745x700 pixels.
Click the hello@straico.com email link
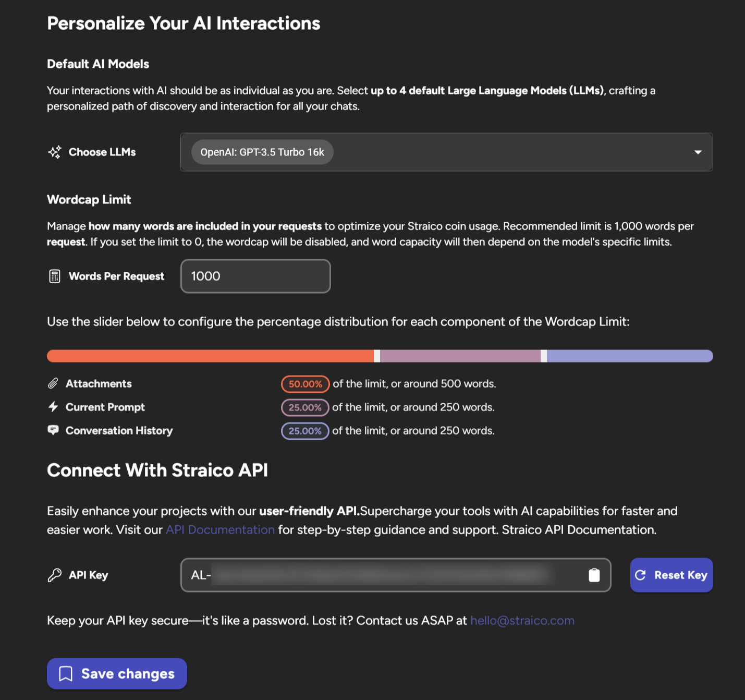[522, 620]
